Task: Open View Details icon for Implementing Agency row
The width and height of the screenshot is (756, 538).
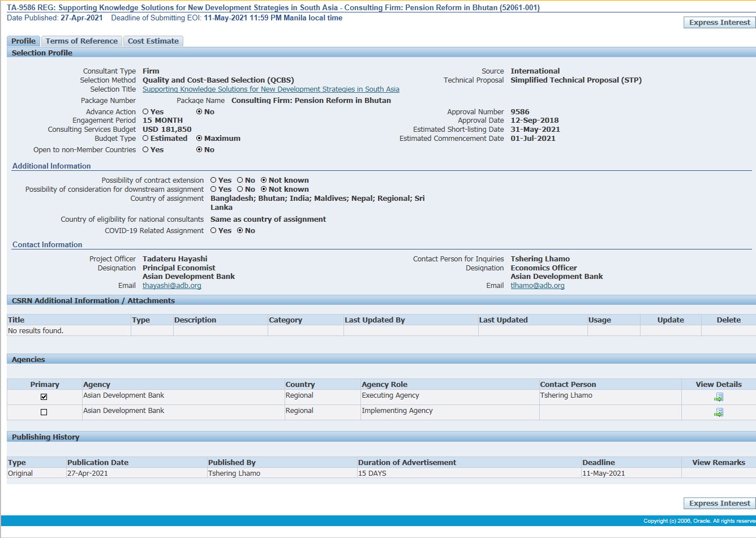Action: tap(719, 412)
